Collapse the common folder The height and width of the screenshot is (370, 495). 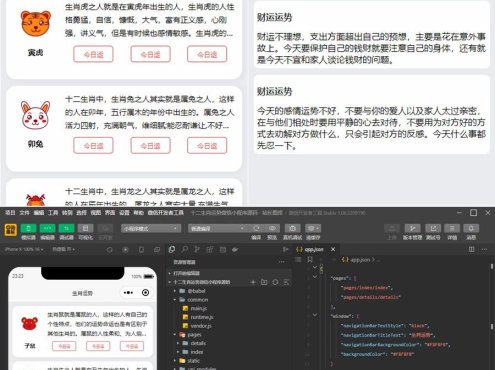click(230, 300)
